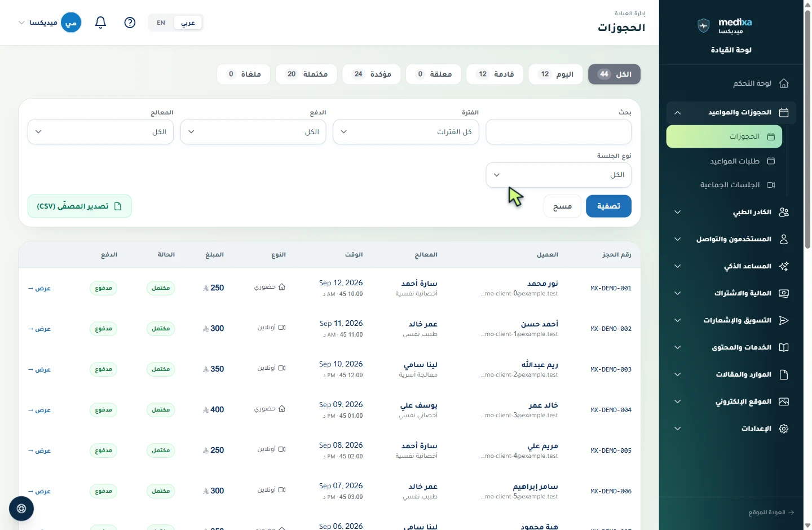Select the الكل 44 tab

[x=615, y=74]
